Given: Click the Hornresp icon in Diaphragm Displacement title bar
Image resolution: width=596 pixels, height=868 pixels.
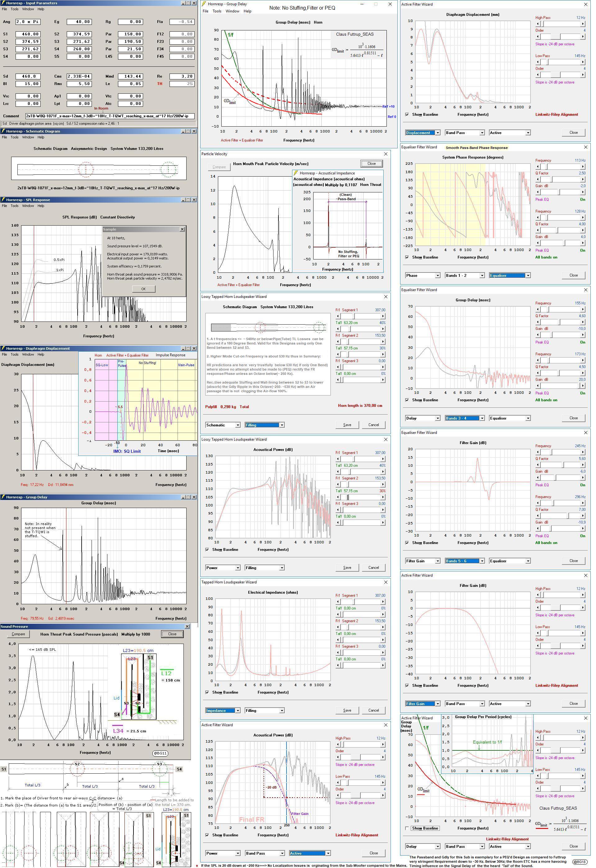Looking at the screenshot, I should tap(3, 349).
